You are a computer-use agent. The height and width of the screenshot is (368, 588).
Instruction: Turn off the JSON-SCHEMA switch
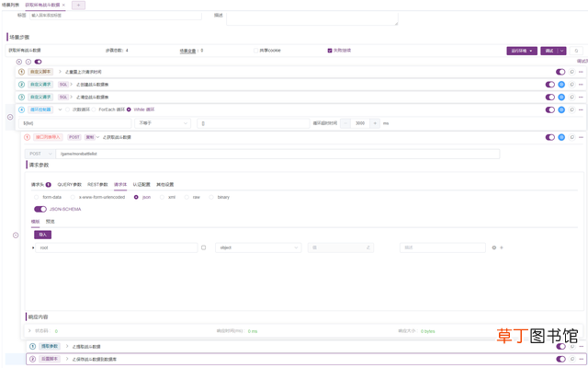[40, 209]
